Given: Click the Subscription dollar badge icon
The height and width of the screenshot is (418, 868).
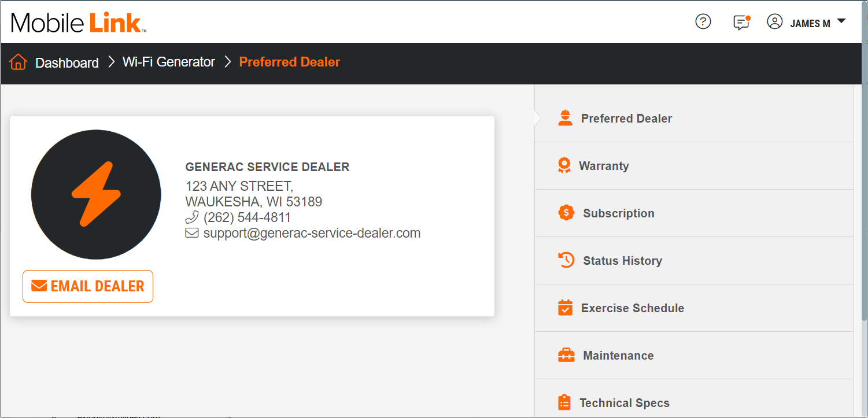Looking at the screenshot, I should [x=566, y=213].
